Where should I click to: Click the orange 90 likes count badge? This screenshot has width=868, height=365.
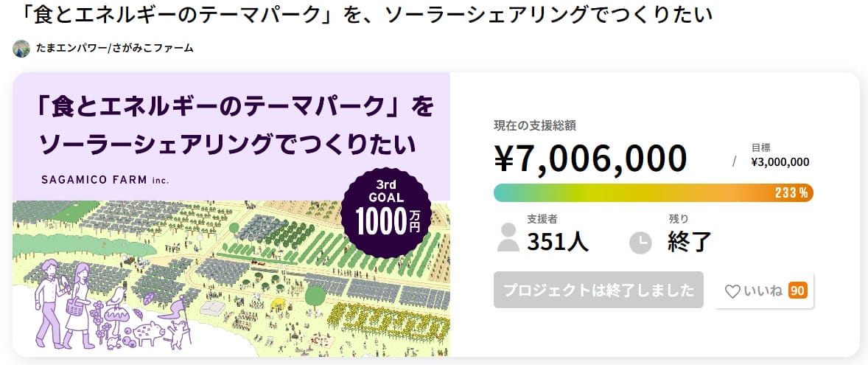coord(797,291)
